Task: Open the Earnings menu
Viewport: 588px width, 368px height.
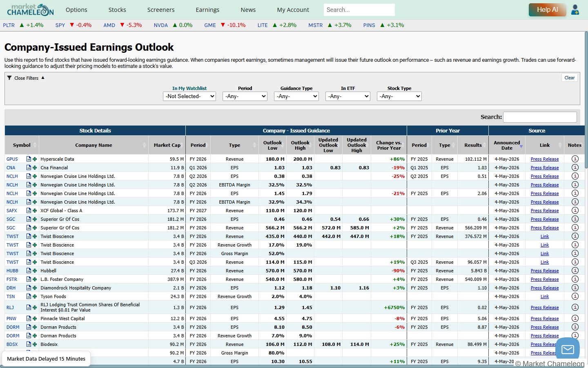Action: click(207, 10)
